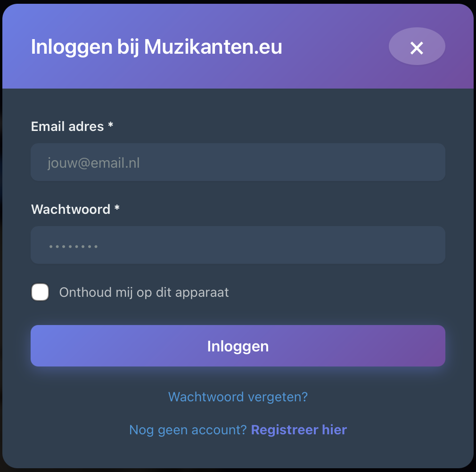Close the login dialog with the X icon
476x472 pixels.
[x=417, y=47]
